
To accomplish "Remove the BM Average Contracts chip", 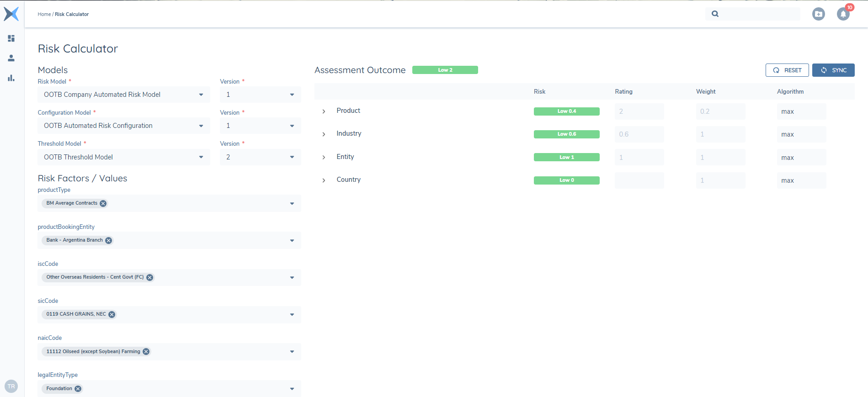I will click(x=103, y=204).
